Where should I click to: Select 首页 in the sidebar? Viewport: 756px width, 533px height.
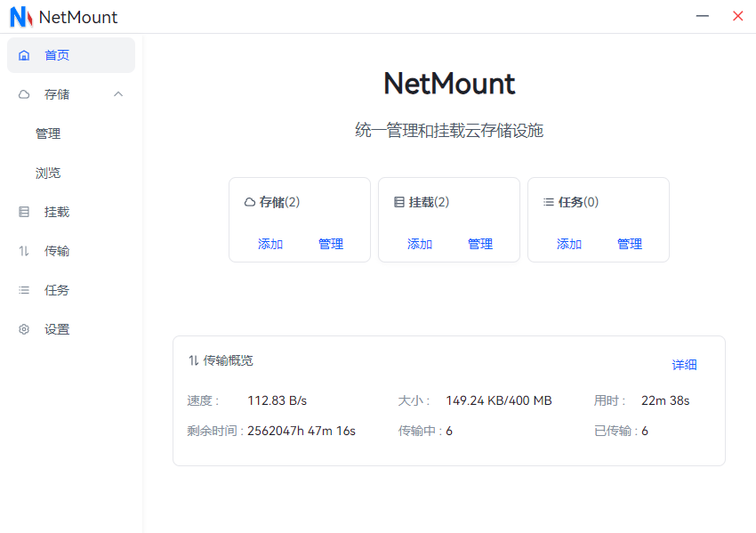coord(57,55)
